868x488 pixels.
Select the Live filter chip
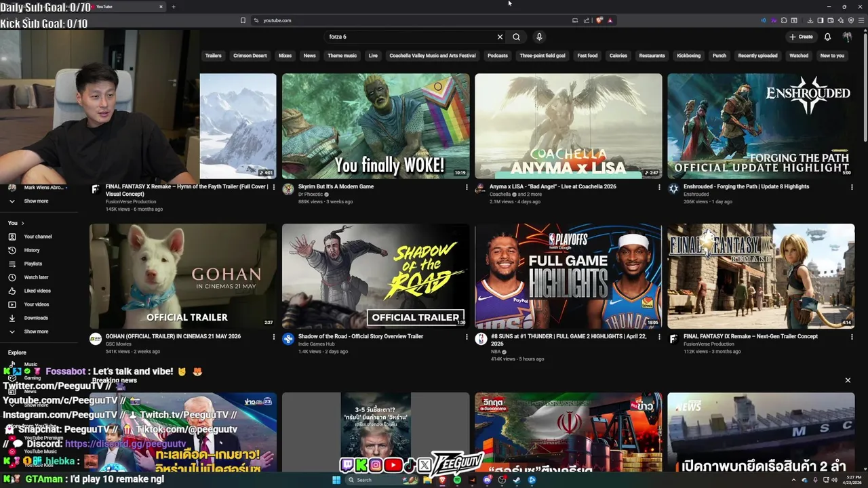pyautogui.click(x=373, y=56)
